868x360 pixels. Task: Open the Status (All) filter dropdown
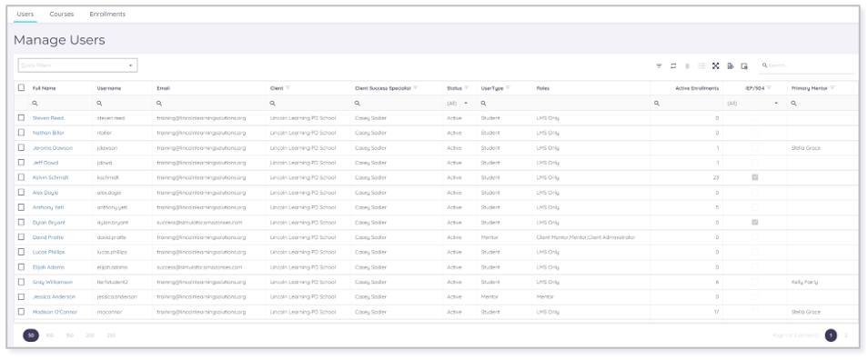[x=458, y=104]
